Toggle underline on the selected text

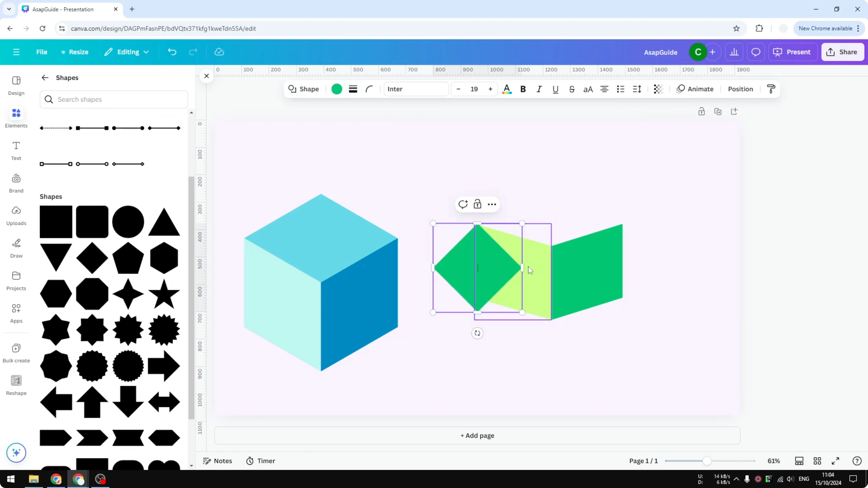click(x=555, y=89)
